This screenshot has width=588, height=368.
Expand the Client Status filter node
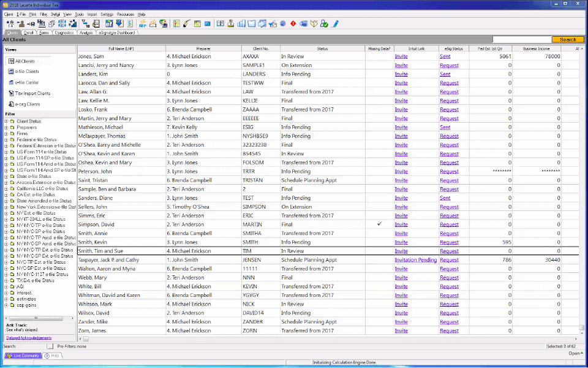tap(6, 121)
